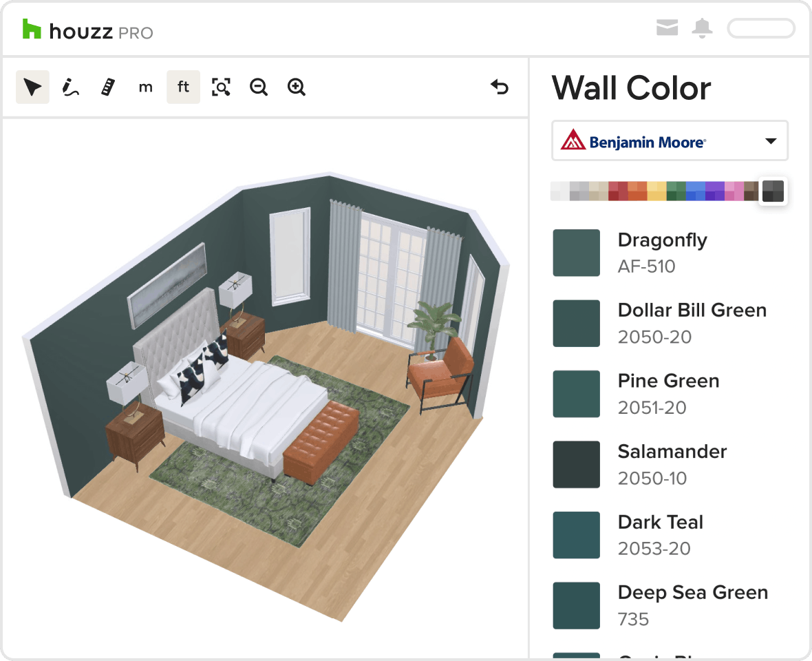Select the ruler measure tool
The height and width of the screenshot is (661, 812).
(107, 87)
